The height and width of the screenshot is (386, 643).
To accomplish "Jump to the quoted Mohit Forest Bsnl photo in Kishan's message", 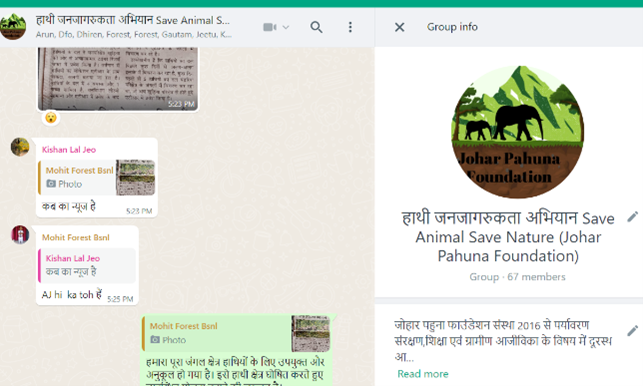I will 97,178.
